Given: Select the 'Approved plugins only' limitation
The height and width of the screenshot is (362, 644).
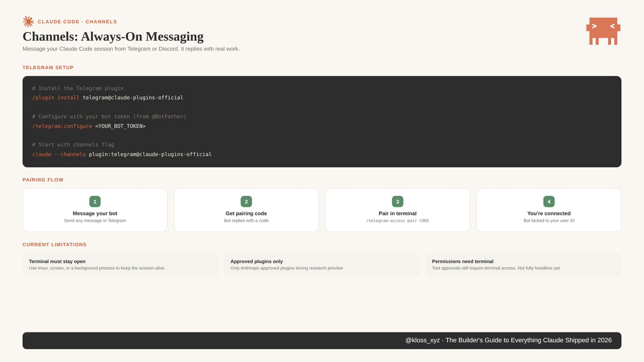Looking at the screenshot, I should coord(257,262).
